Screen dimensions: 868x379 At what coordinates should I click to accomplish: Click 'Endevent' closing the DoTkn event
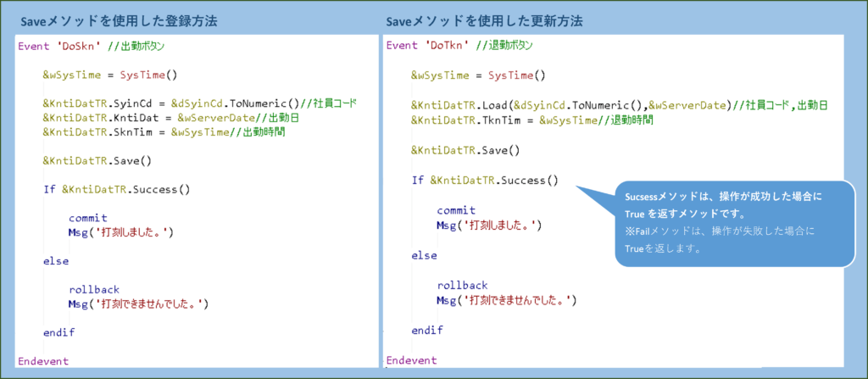click(x=411, y=360)
